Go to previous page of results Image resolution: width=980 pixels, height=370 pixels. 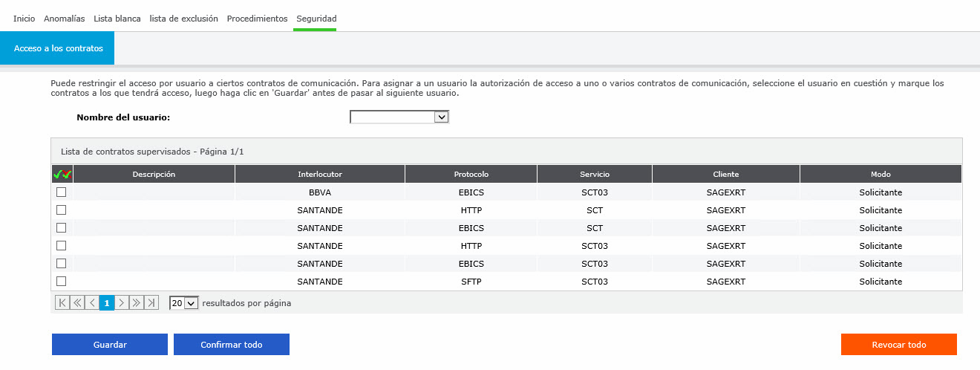92,303
